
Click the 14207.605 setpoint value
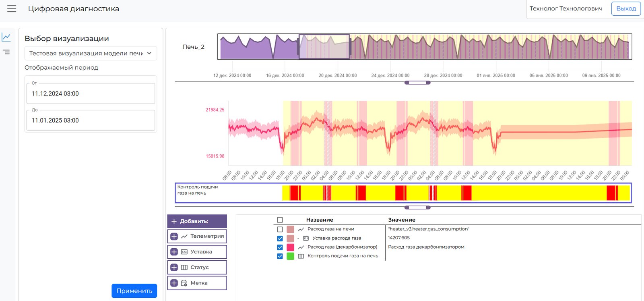coord(399,238)
